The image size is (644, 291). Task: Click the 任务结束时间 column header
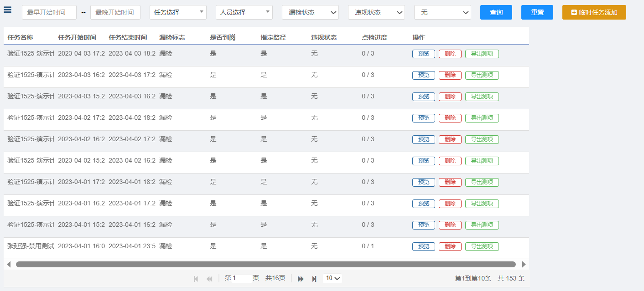coord(128,37)
